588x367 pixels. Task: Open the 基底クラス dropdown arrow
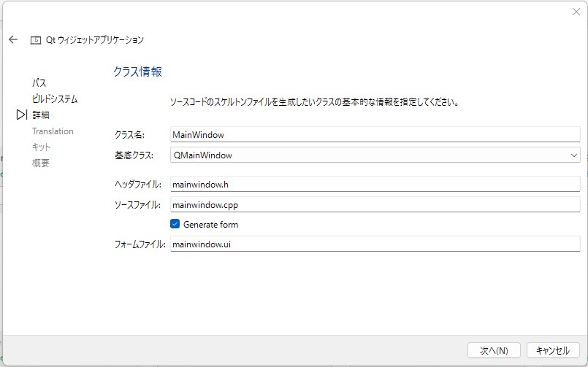tap(573, 155)
